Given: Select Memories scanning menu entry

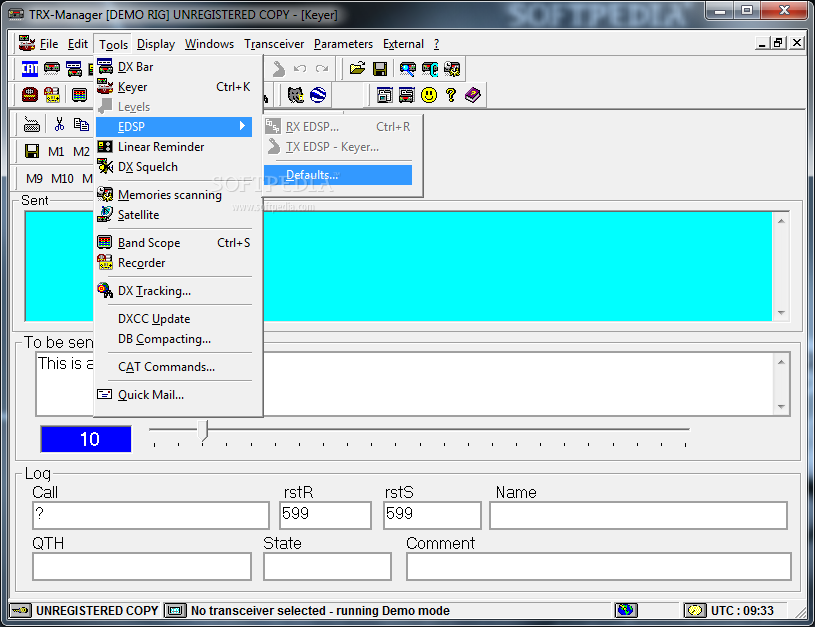Looking at the screenshot, I should [174, 194].
